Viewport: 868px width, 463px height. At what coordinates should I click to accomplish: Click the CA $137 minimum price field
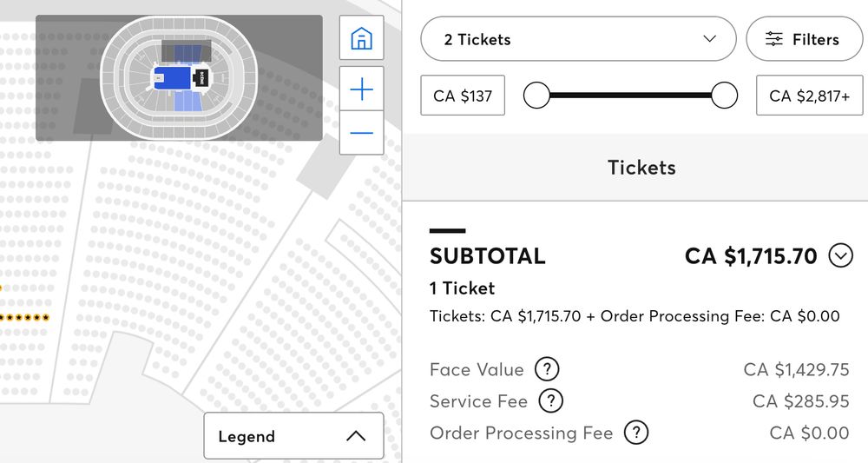tap(463, 96)
